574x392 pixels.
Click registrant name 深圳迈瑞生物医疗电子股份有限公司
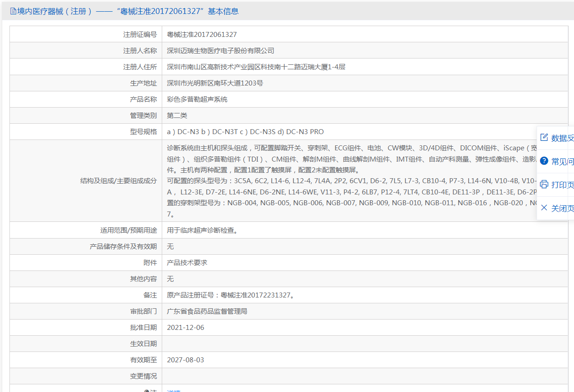(220, 50)
